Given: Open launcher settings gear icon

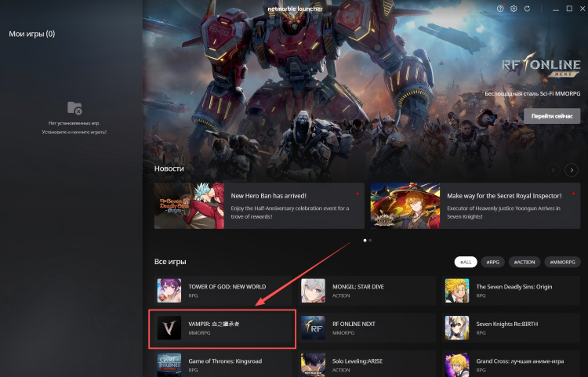Looking at the screenshot, I should tap(514, 9).
